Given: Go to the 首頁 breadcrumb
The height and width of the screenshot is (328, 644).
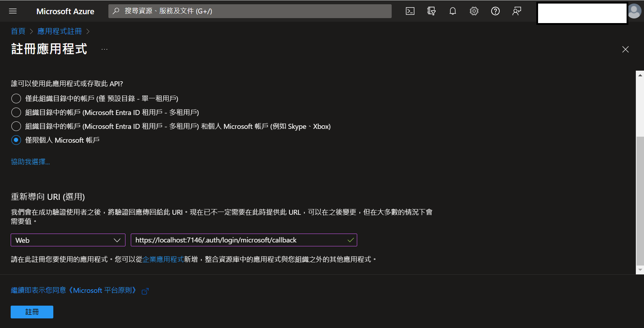Looking at the screenshot, I should [x=18, y=31].
